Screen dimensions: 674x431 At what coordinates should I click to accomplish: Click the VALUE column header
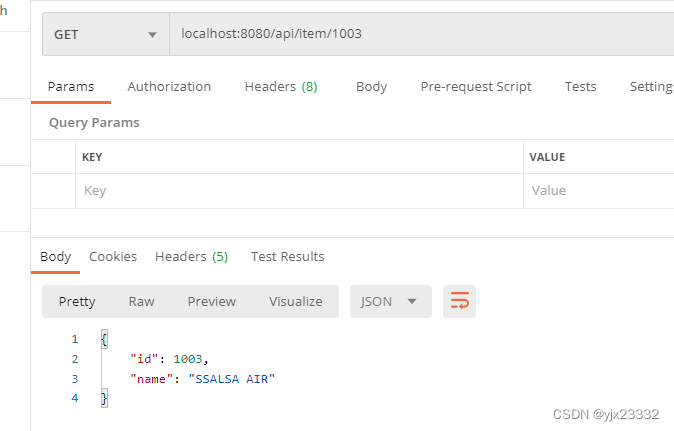click(547, 157)
